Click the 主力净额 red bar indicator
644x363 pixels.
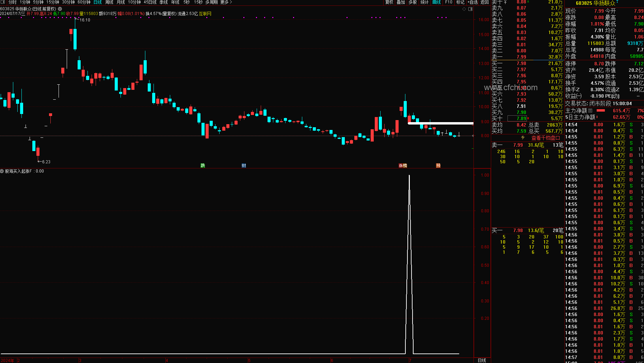coord(601,111)
